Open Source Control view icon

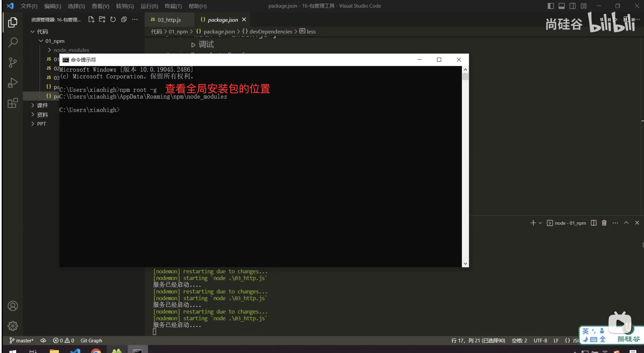[x=13, y=62]
